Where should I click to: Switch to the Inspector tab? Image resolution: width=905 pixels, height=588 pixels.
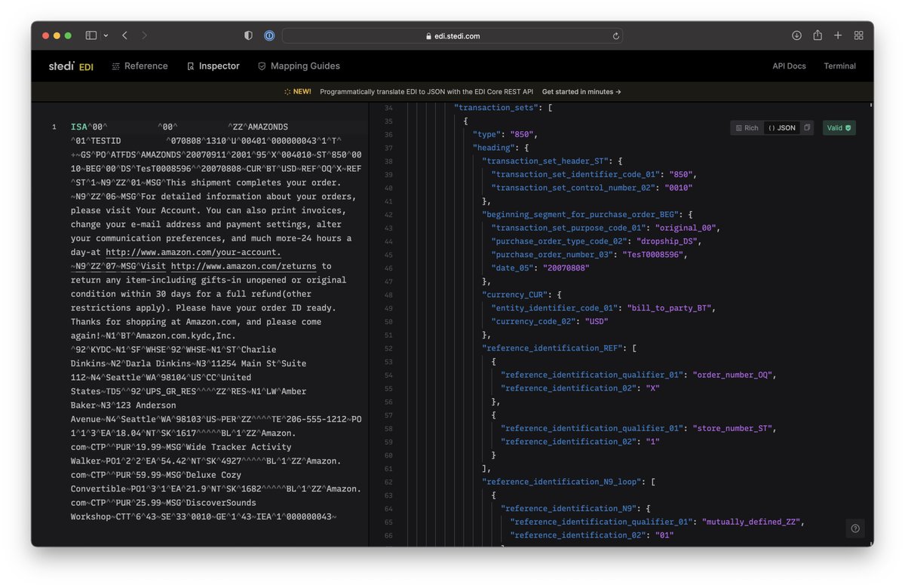pos(213,66)
